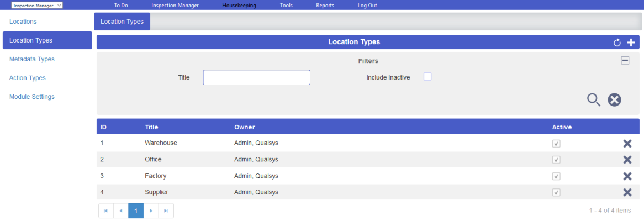Open Metadata Types in sidebar
Screen dimensions: 644x221
(x=32, y=59)
